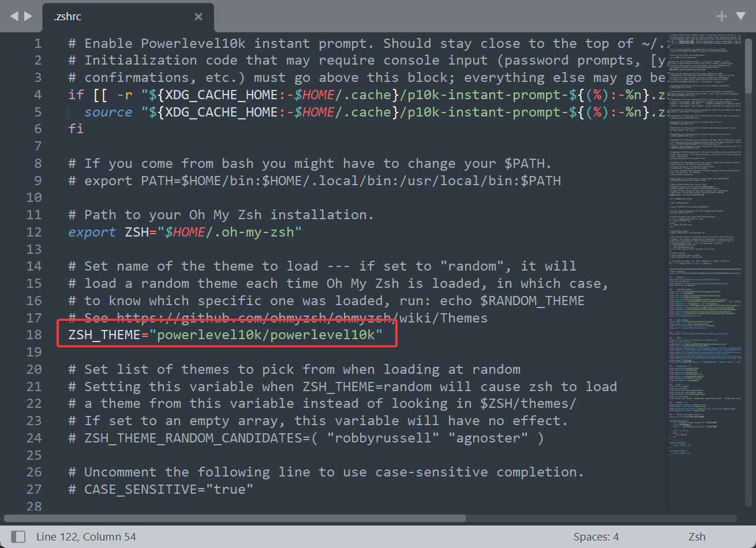Click the Line 122, Column 54 indicator
This screenshot has width=756, height=548.
point(85,536)
